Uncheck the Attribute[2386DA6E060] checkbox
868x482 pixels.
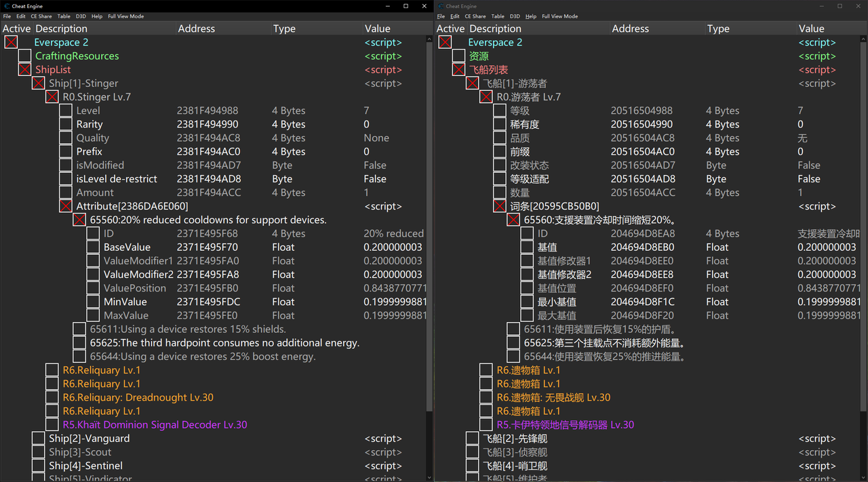[x=65, y=206]
